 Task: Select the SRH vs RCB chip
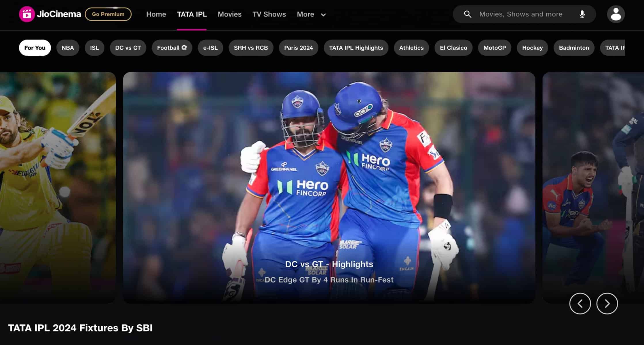point(251,48)
